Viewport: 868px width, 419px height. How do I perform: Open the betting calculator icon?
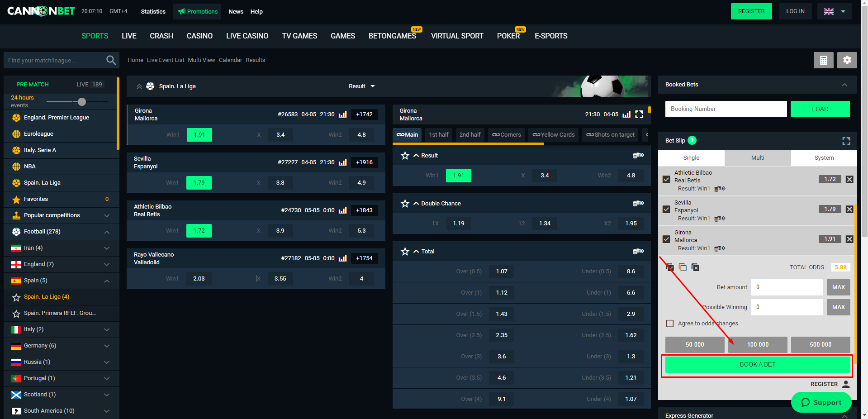823,60
